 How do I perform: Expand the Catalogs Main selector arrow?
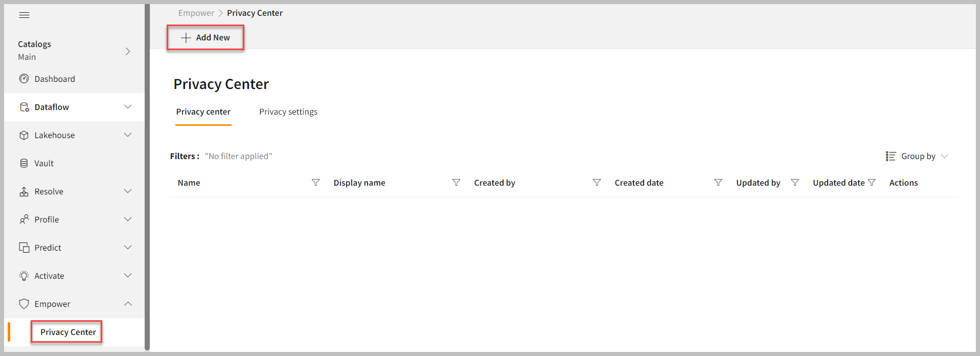click(x=128, y=51)
